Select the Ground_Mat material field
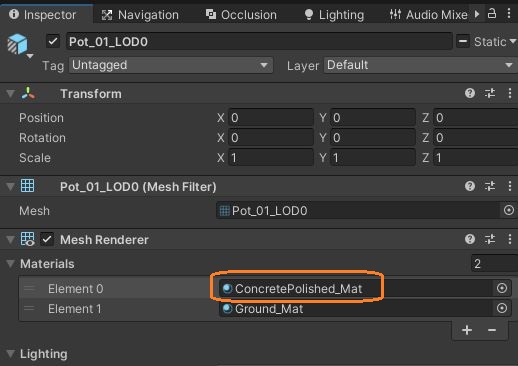The image size is (518, 366). point(355,309)
